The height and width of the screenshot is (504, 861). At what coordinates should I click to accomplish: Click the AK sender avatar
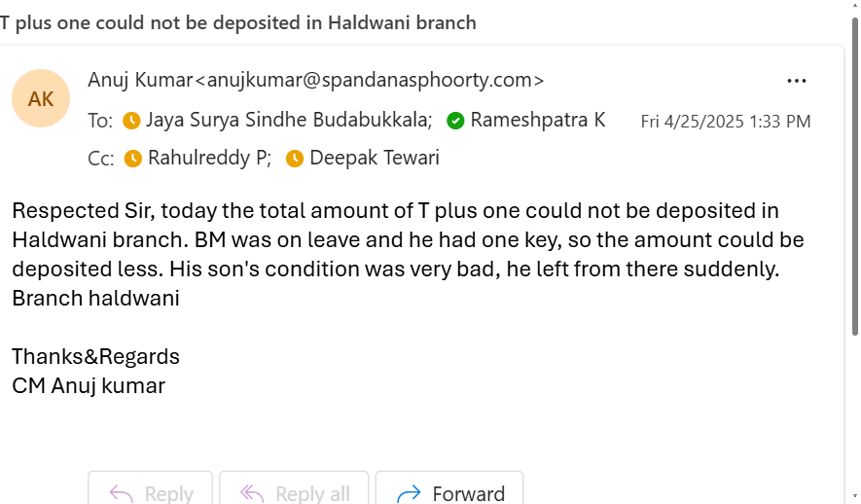(41, 98)
